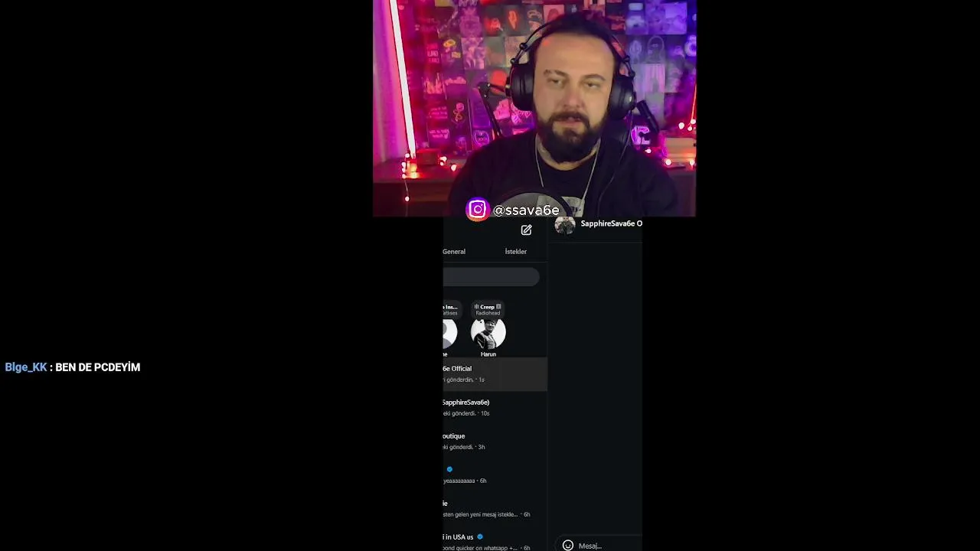Open SapphireSava6e profile avatar in chat header
Image resolution: width=980 pixels, height=551 pixels.
(x=565, y=224)
